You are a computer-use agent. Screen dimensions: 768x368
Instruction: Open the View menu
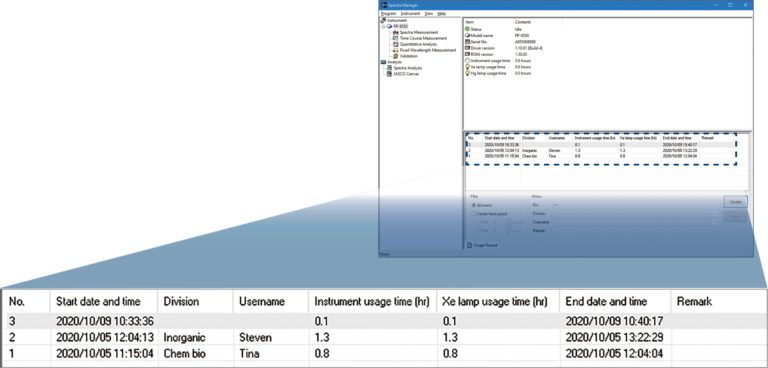pos(429,13)
